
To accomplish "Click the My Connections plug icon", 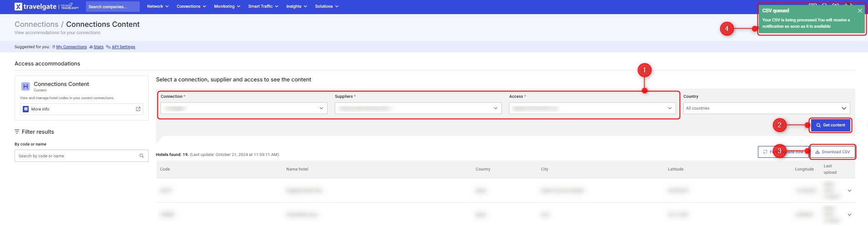I will click(x=54, y=47).
